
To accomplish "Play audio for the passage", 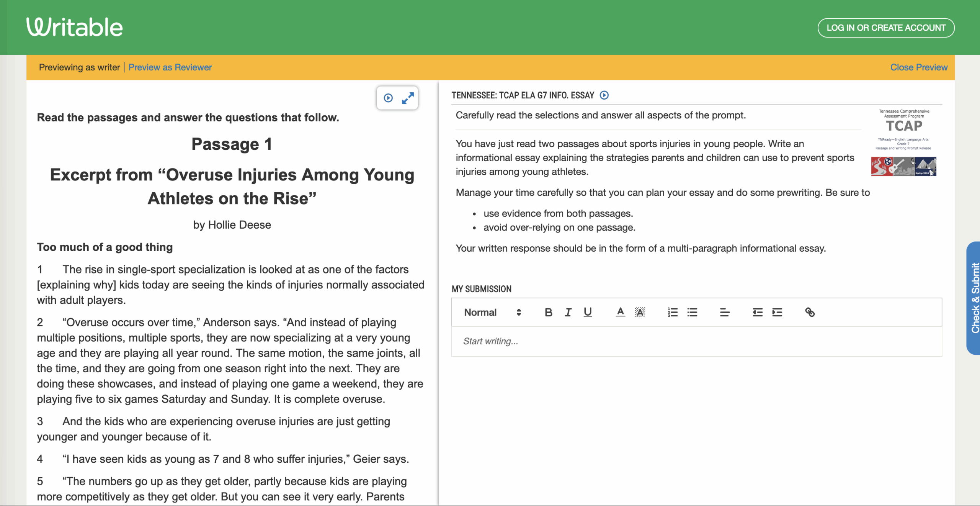I will (x=388, y=98).
